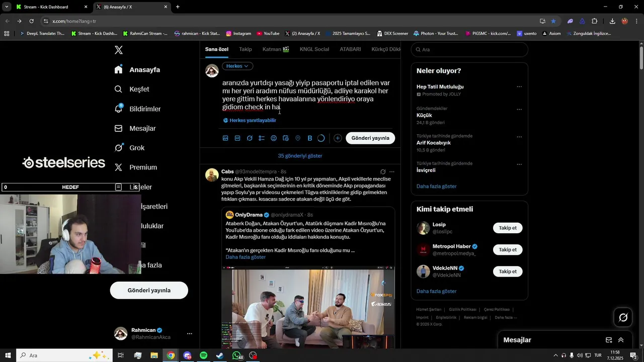
Task: Add a GIF to the post
Action: (x=237, y=138)
